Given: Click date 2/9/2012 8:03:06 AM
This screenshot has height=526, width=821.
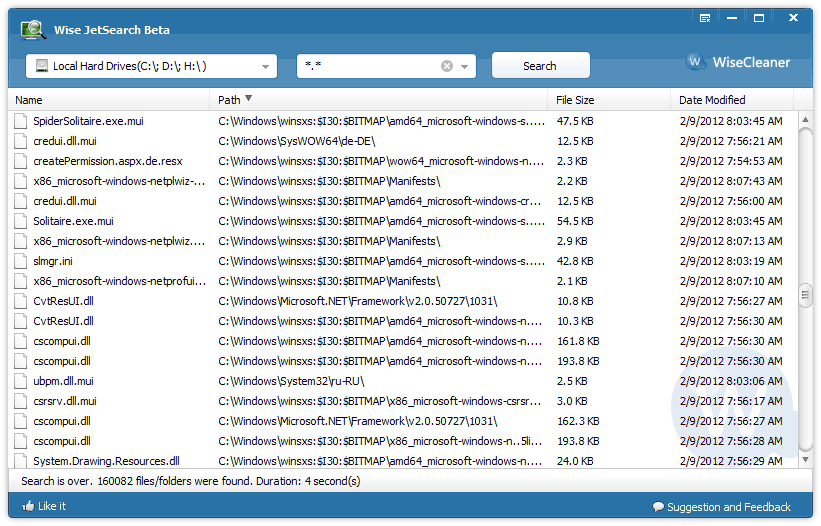Looking at the screenshot, I should [731, 381].
